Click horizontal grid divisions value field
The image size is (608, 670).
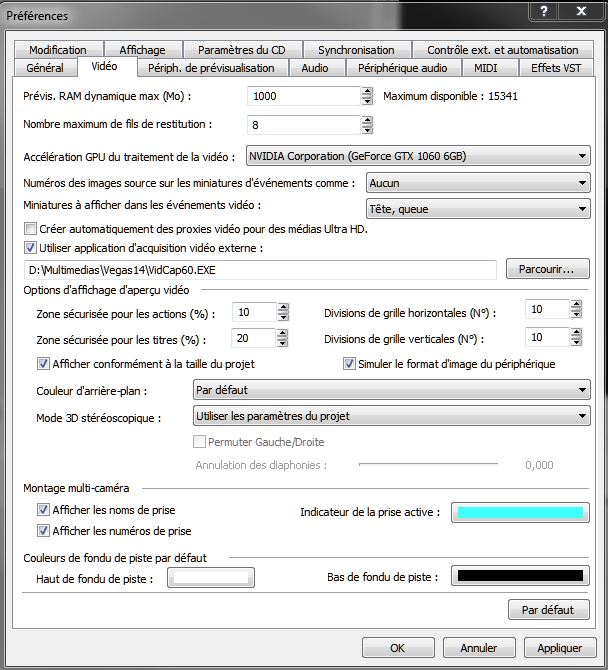tap(548, 309)
